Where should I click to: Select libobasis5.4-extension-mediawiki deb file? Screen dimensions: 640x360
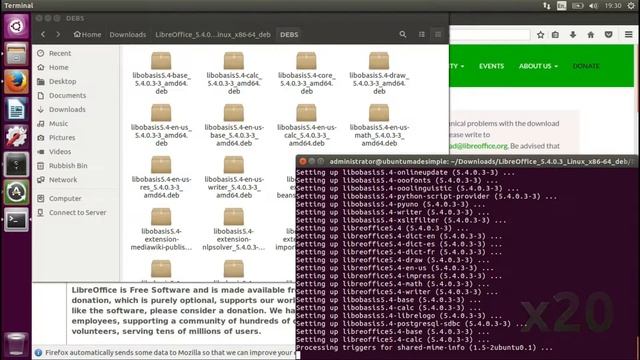click(161, 229)
